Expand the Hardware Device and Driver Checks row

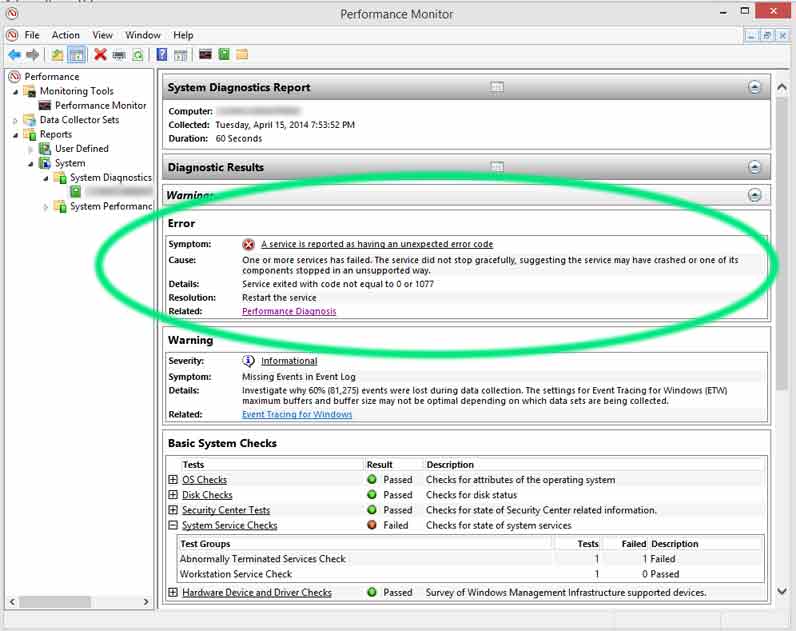[173, 592]
